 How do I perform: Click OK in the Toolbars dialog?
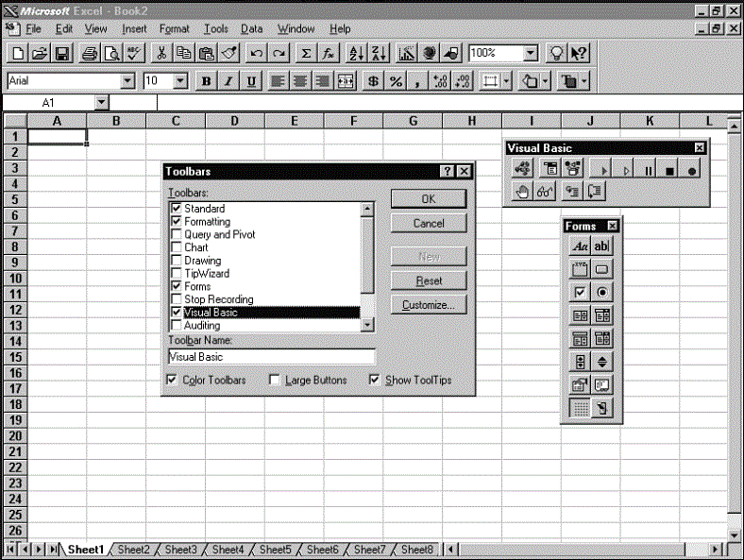pyautogui.click(x=429, y=199)
